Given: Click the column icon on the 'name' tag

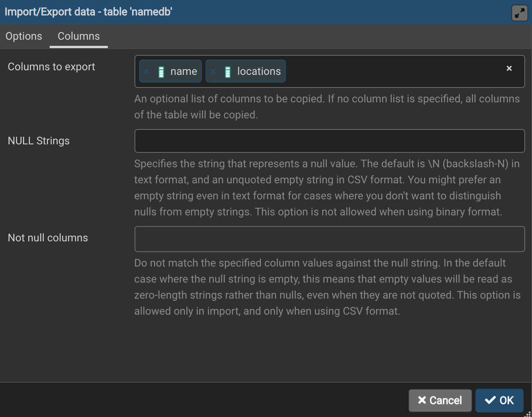Looking at the screenshot, I should click(x=161, y=72).
